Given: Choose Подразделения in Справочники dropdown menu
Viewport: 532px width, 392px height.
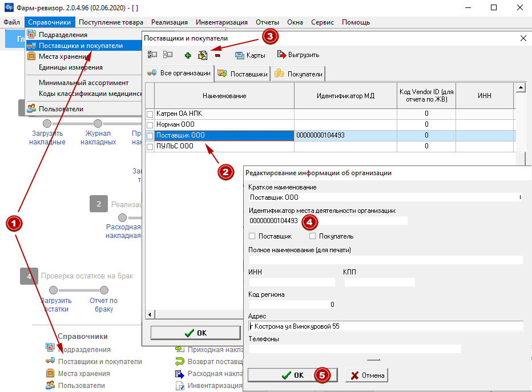Looking at the screenshot, I should click(x=83, y=35).
